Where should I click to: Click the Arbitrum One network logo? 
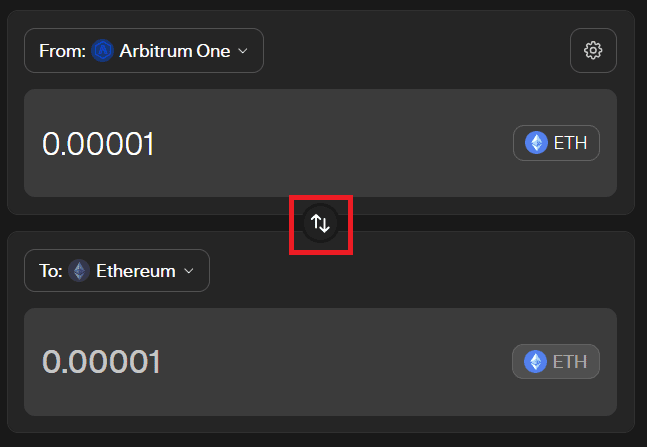click(x=102, y=51)
